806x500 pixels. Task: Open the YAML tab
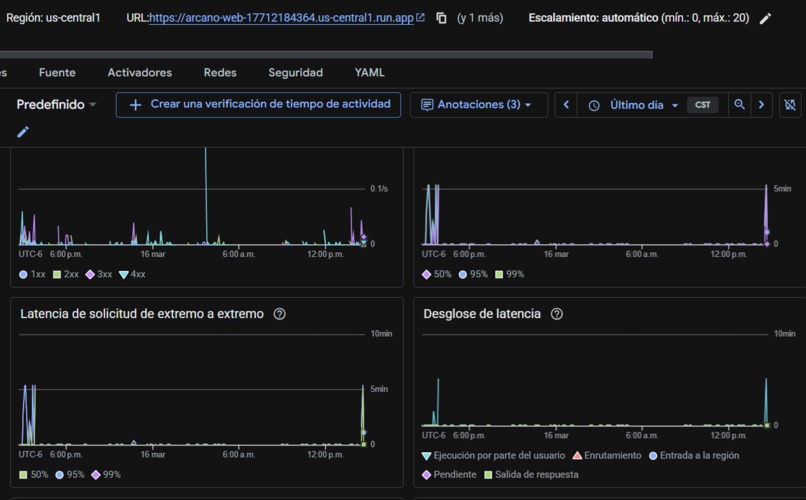[x=370, y=72]
